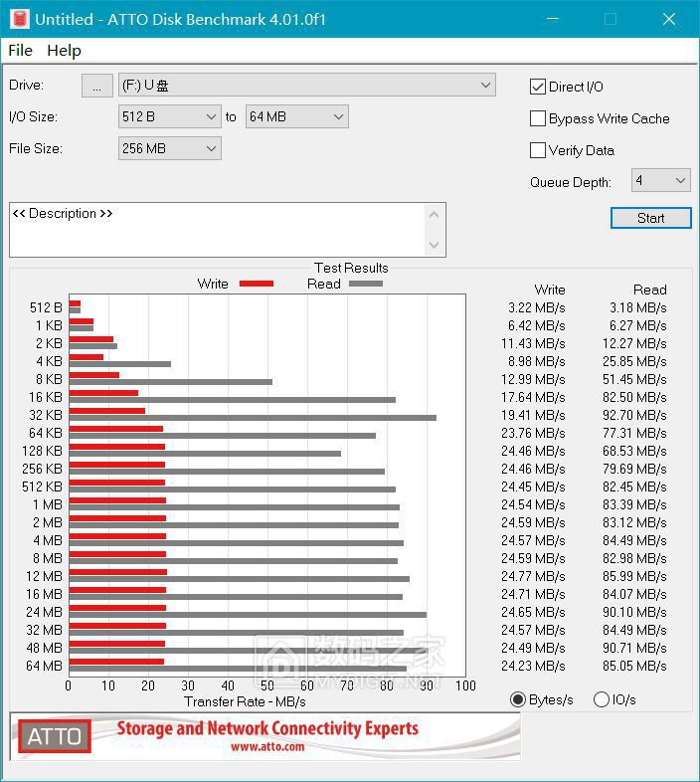This screenshot has height=782, width=700.
Task: Open the 64 MB I/O size dropdown
Action: [x=296, y=116]
